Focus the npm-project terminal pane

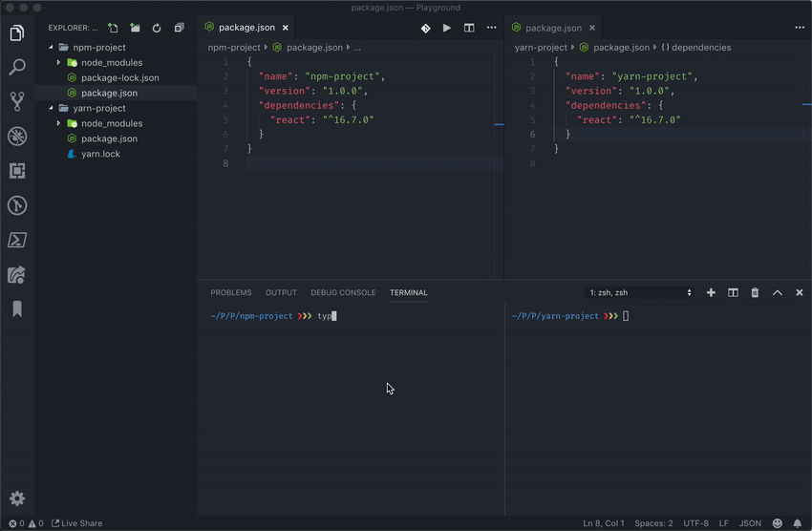pos(351,410)
